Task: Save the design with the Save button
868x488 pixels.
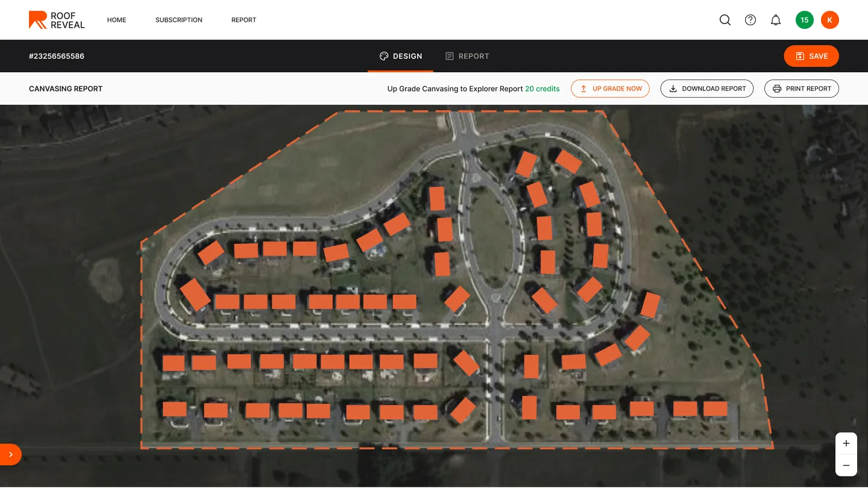Action: coord(811,56)
